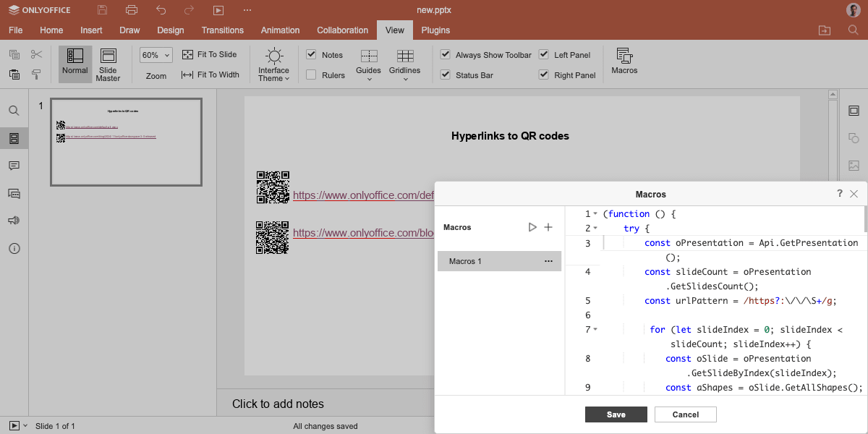This screenshot has width=868, height=434.
Task: Select Macros 1 in the list
Action: 499,261
